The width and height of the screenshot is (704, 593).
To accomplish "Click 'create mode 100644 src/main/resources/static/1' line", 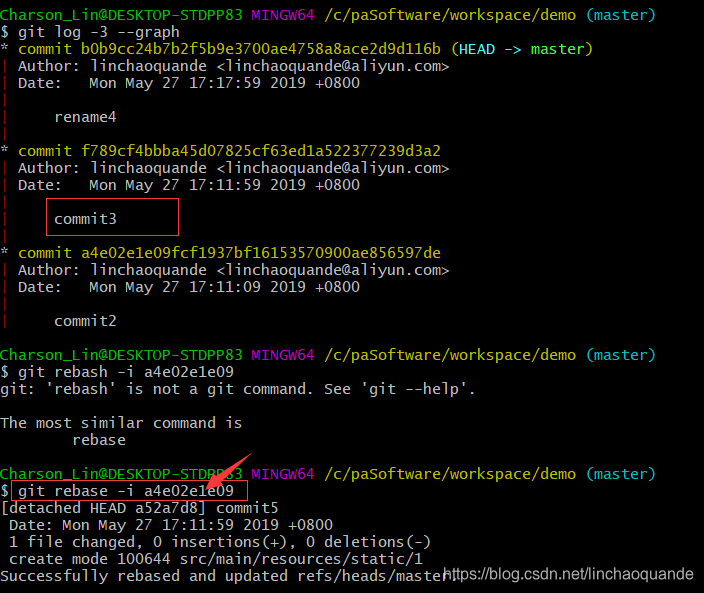I will click(x=216, y=559).
